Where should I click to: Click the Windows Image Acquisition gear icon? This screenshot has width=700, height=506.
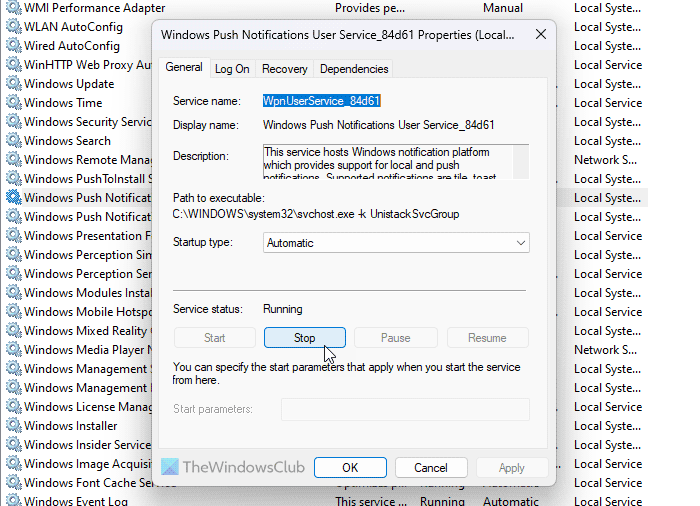14,464
